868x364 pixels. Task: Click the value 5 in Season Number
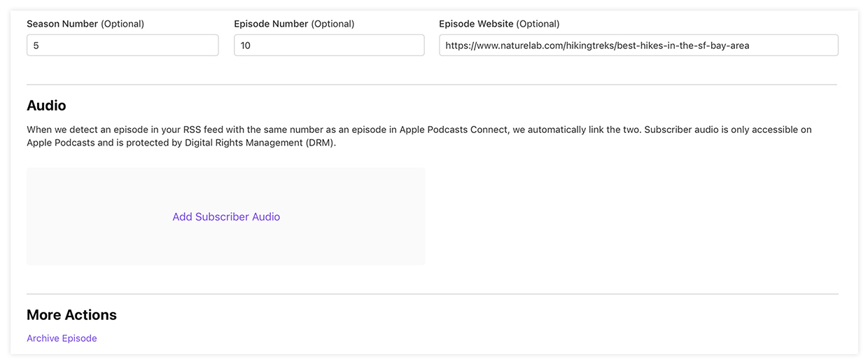pos(35,45)
